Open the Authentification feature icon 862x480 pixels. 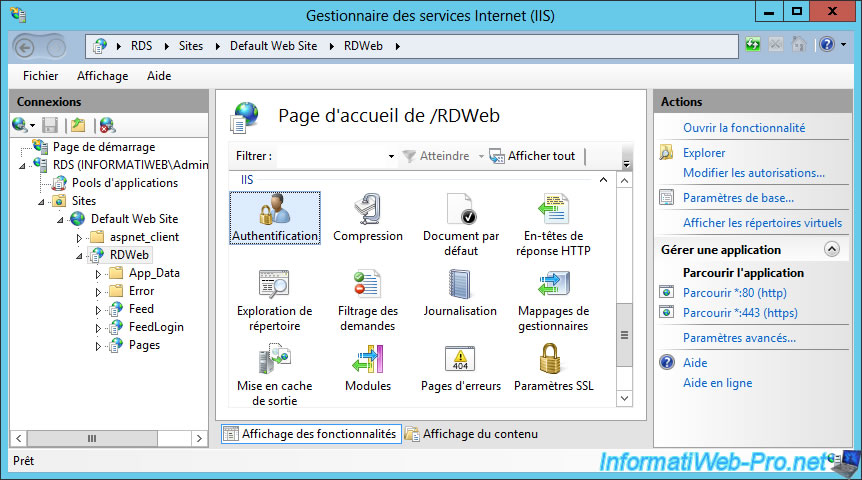[275, 218]
